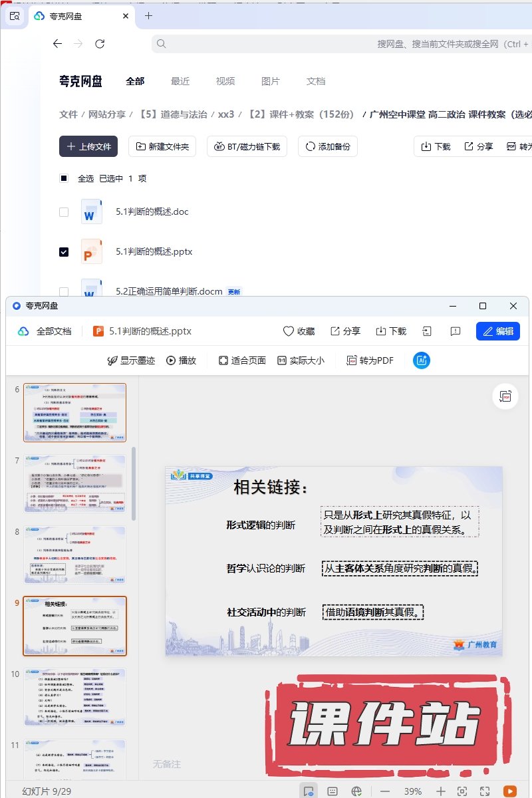
Task: Select 适合页面 fit page option
Action: [243, 360]
